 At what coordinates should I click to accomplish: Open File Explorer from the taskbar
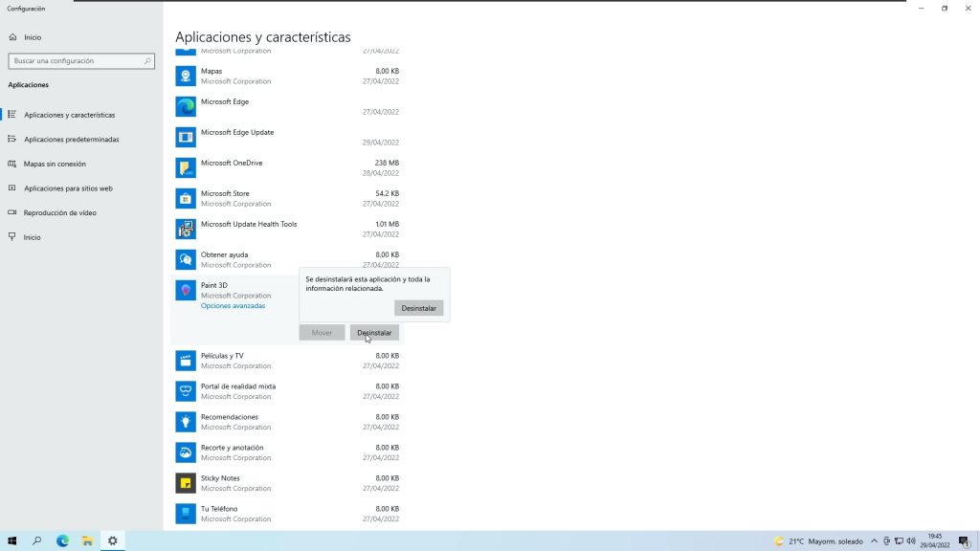(87, 540)
